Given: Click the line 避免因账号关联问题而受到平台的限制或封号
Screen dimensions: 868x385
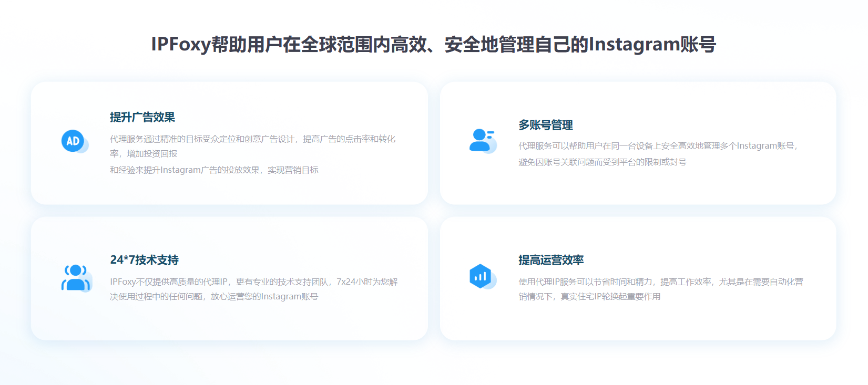Looking at the screenshot, I should [x=603, y=162].
